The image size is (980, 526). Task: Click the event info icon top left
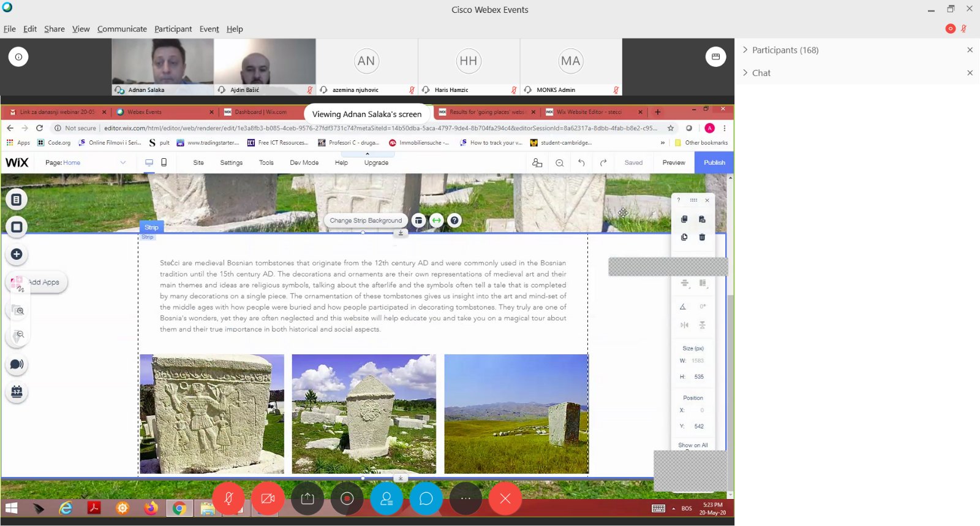point(18,57)
